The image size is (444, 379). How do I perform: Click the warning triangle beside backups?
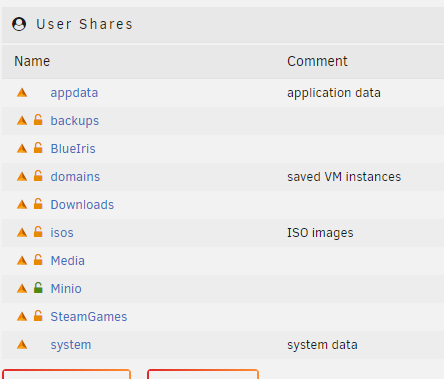(x=22, y=120)
